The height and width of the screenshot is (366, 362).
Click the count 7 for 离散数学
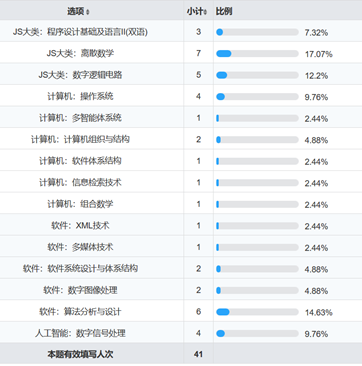pyautogui.click(x=198, y=53)
